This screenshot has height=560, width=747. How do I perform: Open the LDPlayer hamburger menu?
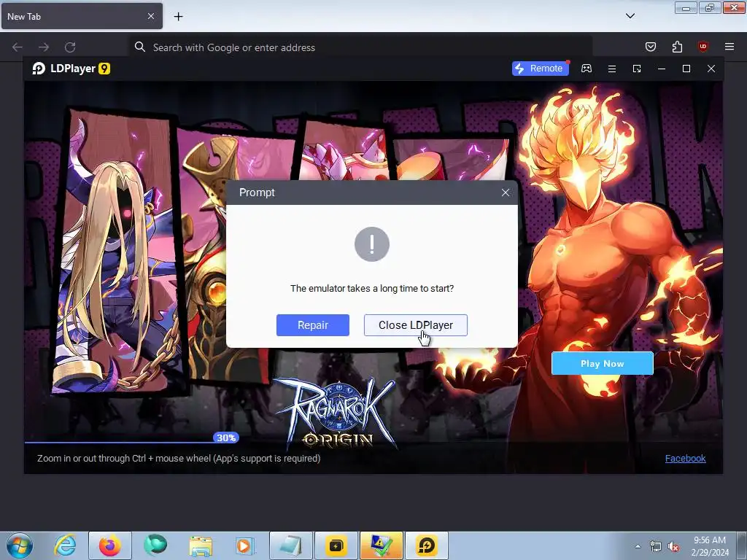[x=612, y=69]
